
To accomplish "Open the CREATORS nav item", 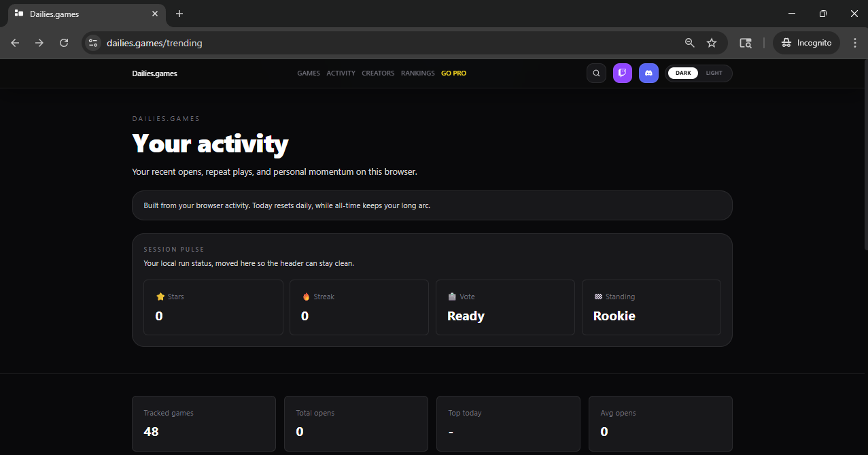I will pyautogui.click(x=378, y=73).
